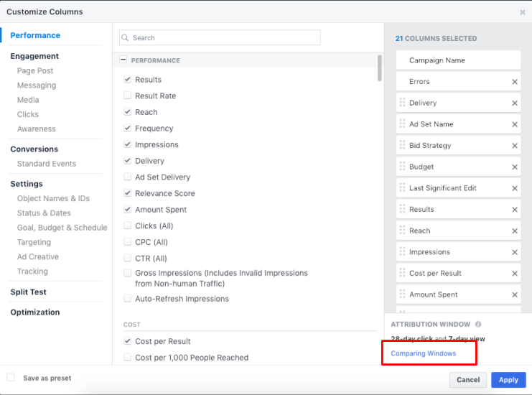Image resolution: width=532 pixels, height=395 pixels.
Task: Remove Results column via X icon
Action: click(514, 210)
